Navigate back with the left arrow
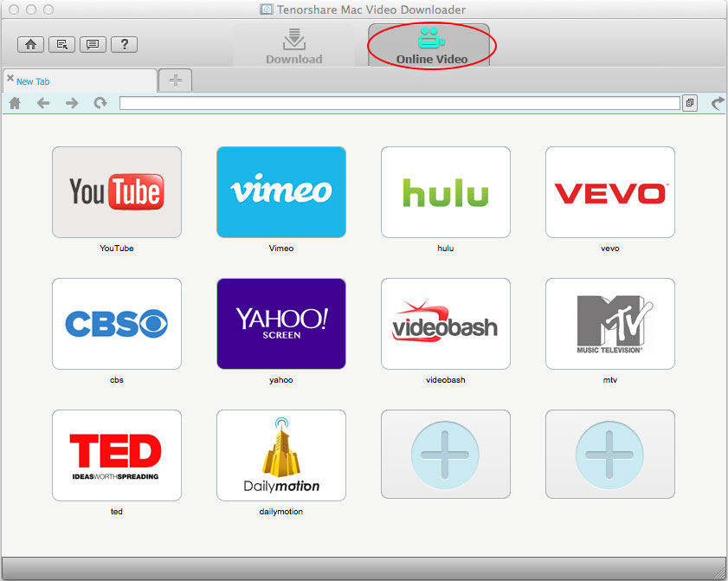Image resolution: width=728 pixels, height=581 pixels. pos(43,103)
